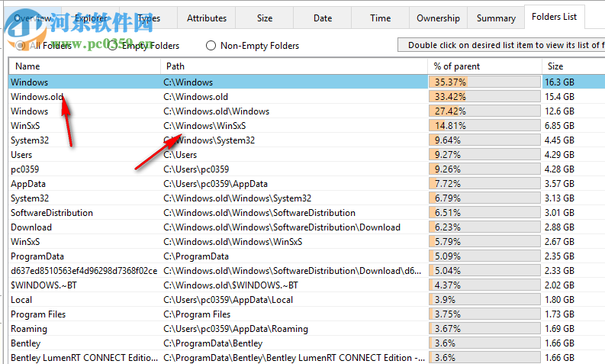Screen dimensions: 605x364
Task: Click the C:\Windows.old\Windows\WinSxS path
Action: pos(233,242)
